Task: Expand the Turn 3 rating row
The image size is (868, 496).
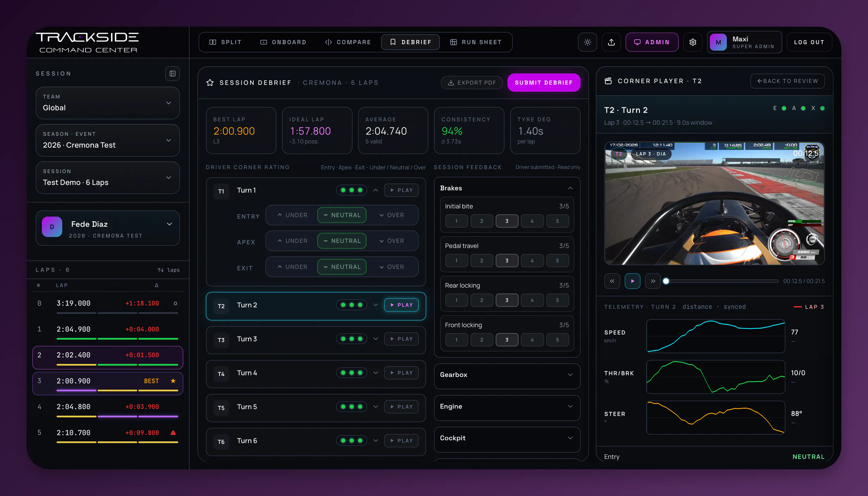Action: (x=376, y=339)
